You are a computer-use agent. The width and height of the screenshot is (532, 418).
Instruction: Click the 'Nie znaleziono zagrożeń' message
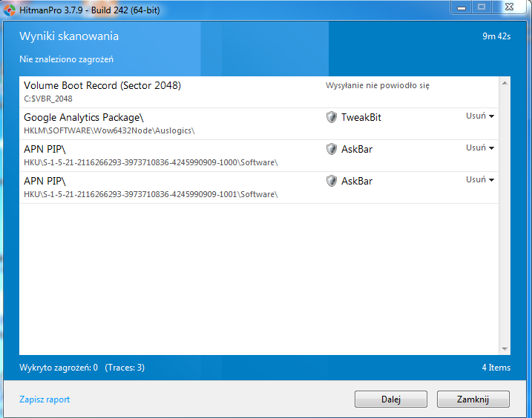pyautogui.click(x=66, y=59)
